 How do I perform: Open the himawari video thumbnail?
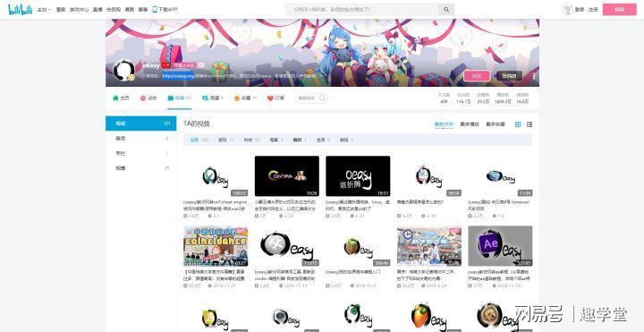500,176
